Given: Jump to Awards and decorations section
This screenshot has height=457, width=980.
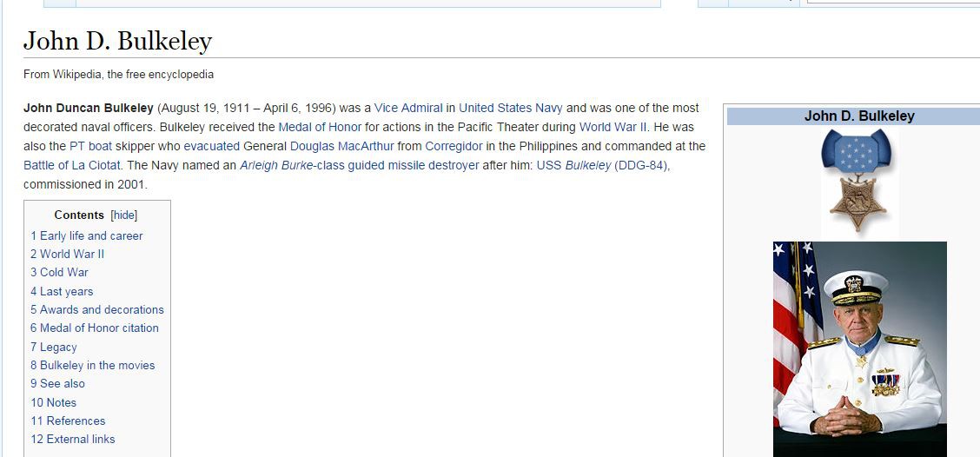Looking at the screenshot, I should click(96, 309).
